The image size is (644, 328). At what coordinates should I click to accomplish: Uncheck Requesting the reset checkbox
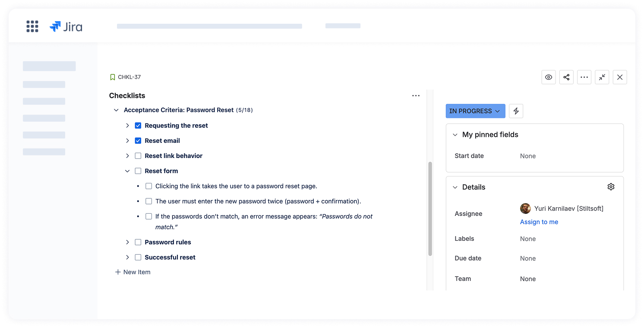[x=138, y=126]
